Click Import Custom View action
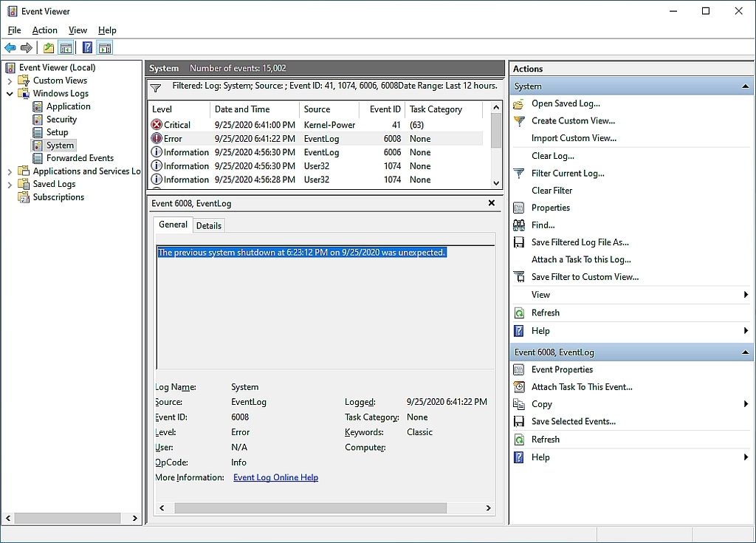Viewport: 756px width, 543px height. point(574,138)
